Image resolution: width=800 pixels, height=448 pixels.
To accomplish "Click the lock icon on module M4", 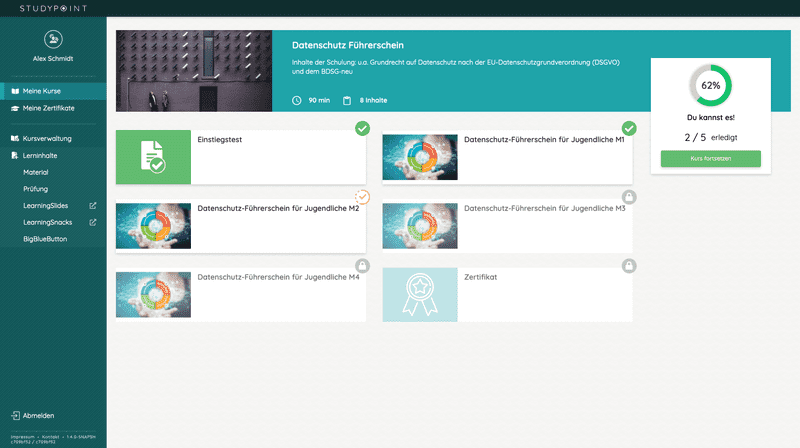I will (362, 265).
